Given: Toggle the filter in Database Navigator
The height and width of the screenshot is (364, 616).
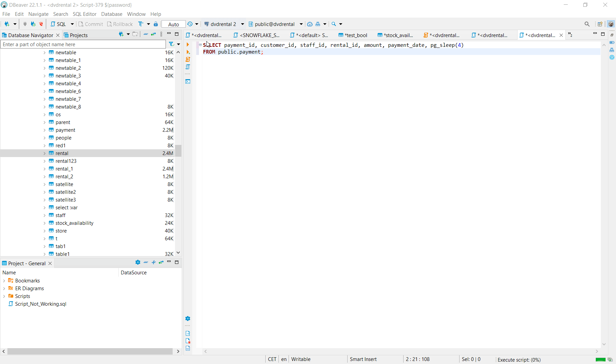Looking at the screenshot, I should pyautogui.click(x=171, y=44).
